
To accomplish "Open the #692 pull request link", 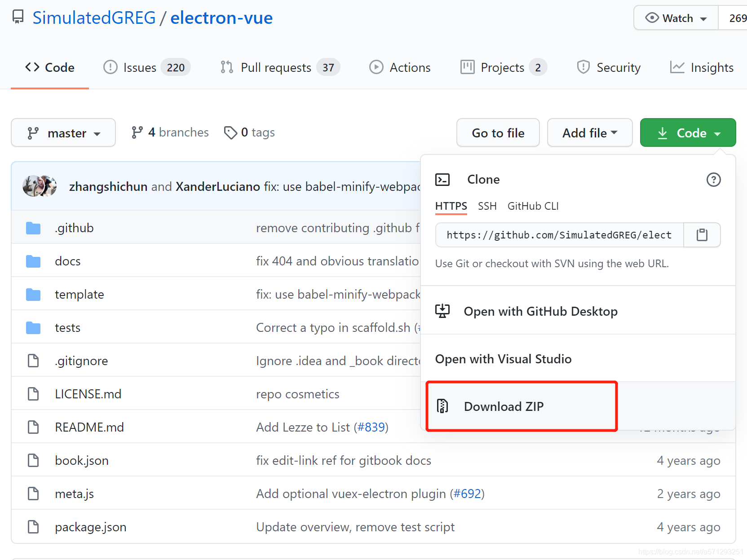I will 467,494.
